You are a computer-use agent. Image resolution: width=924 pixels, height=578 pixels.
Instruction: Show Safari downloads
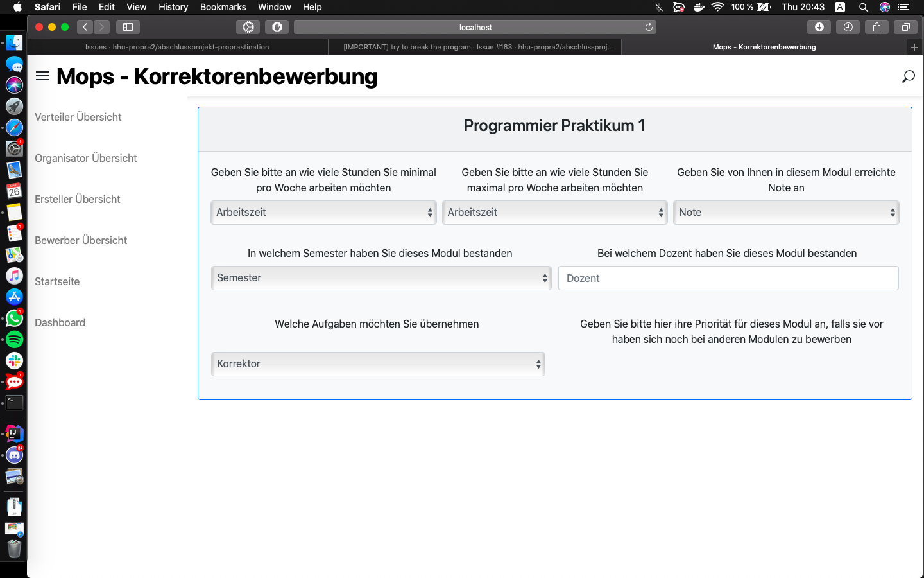(x=819, y=27)
